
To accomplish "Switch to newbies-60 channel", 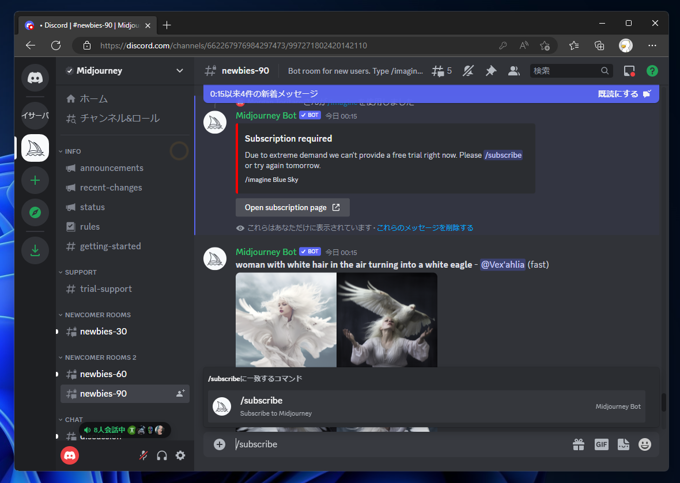I will point(125,374).
